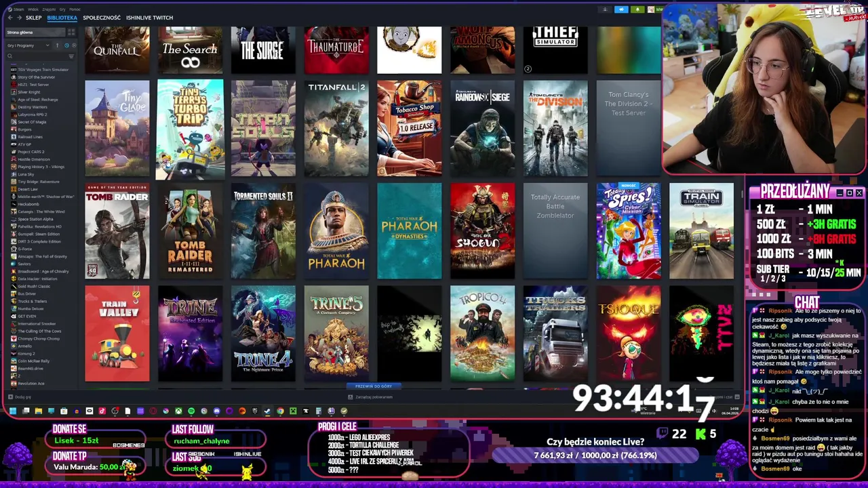Open File Explorer from the taskbar

click(39, 411)
